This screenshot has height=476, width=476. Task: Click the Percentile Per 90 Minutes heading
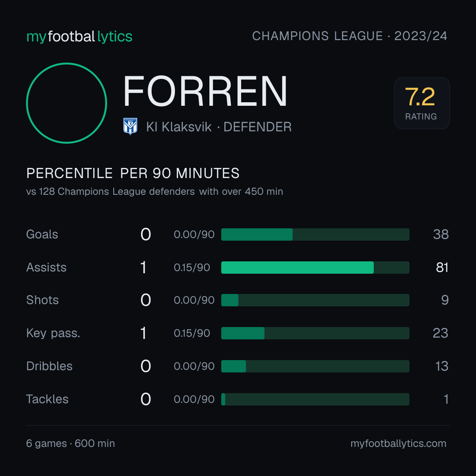133,173
